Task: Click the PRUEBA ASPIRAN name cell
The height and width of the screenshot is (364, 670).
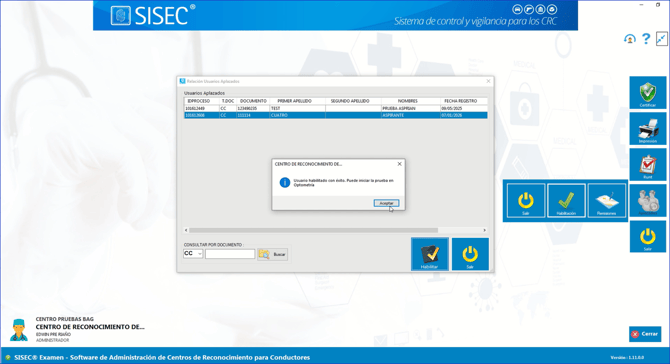Action: 411,109
